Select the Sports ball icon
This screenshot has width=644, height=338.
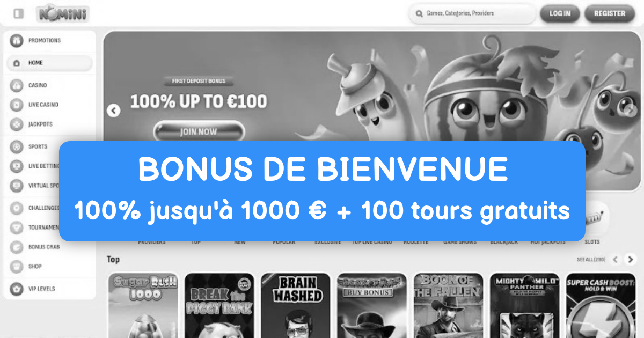(x=17, y=146)
